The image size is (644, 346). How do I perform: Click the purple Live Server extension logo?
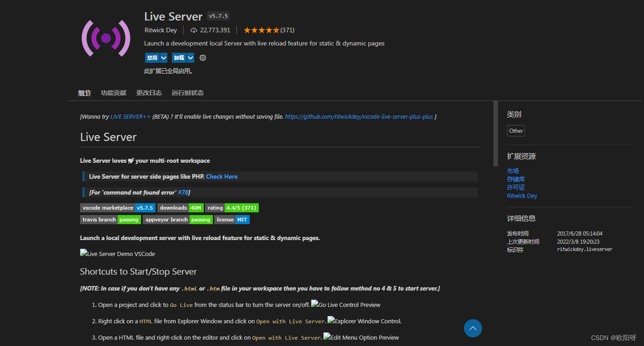106,38
